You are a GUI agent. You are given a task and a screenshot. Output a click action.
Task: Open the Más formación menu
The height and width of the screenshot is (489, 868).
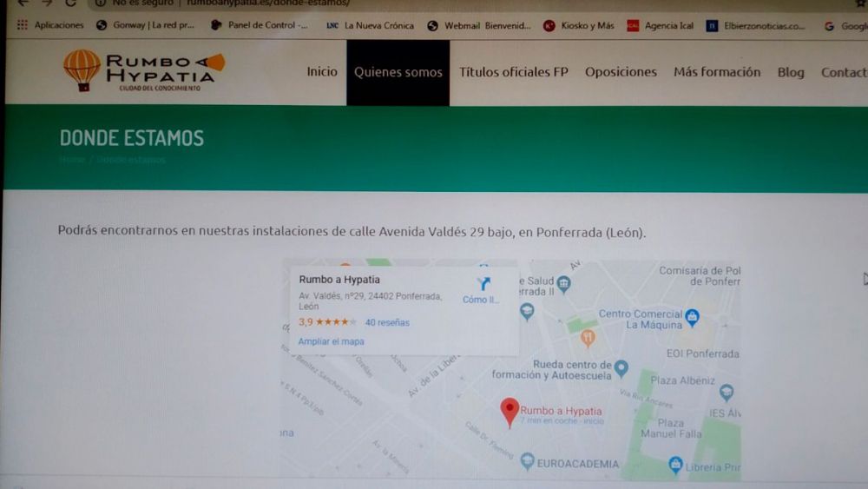pos(717,72)
